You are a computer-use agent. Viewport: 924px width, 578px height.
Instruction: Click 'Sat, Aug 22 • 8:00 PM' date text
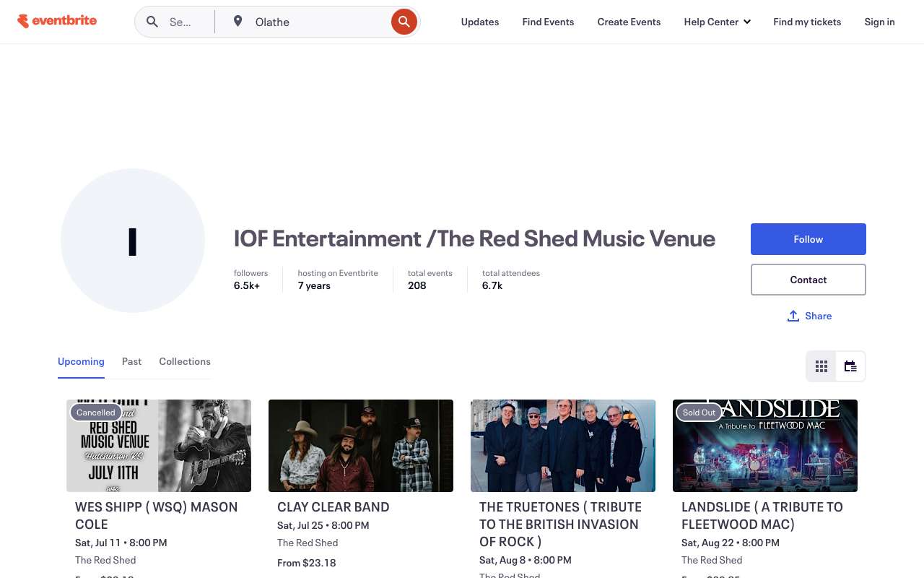[731, 543]
